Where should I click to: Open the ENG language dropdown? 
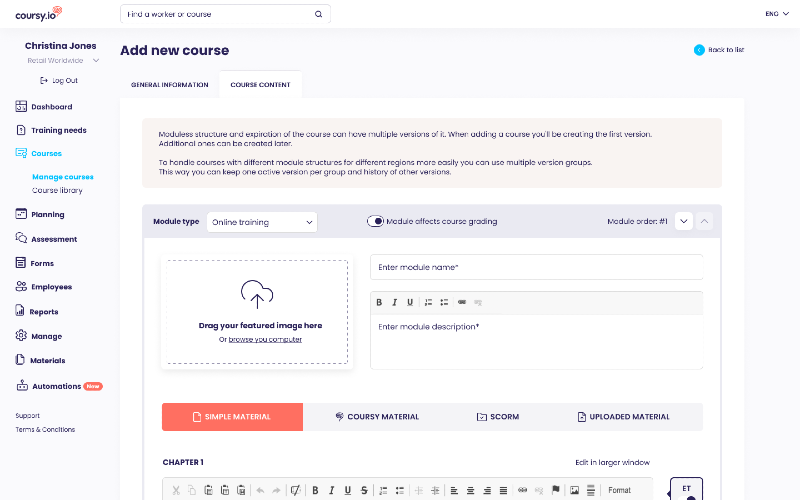777,14
